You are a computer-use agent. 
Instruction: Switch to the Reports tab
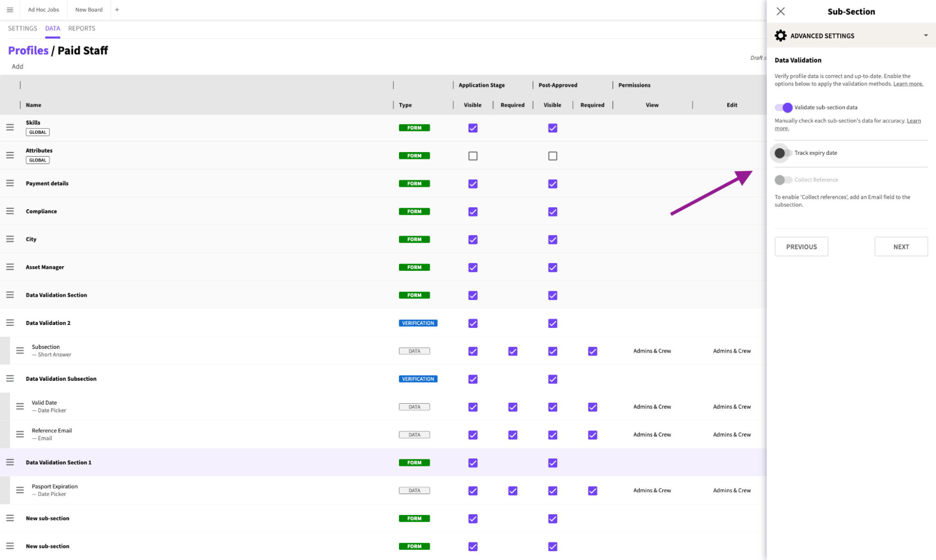click(x=81, y=29)
